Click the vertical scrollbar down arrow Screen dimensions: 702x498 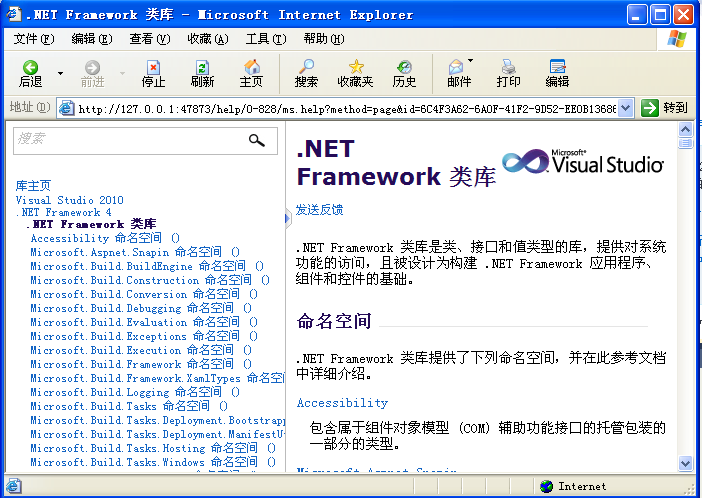tap(685, 463)
